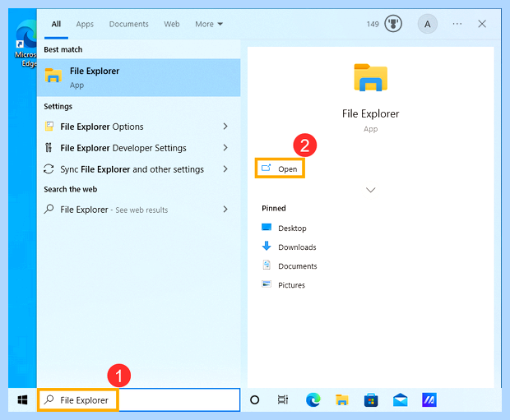Switch to the Web tab

pos(172,24)
